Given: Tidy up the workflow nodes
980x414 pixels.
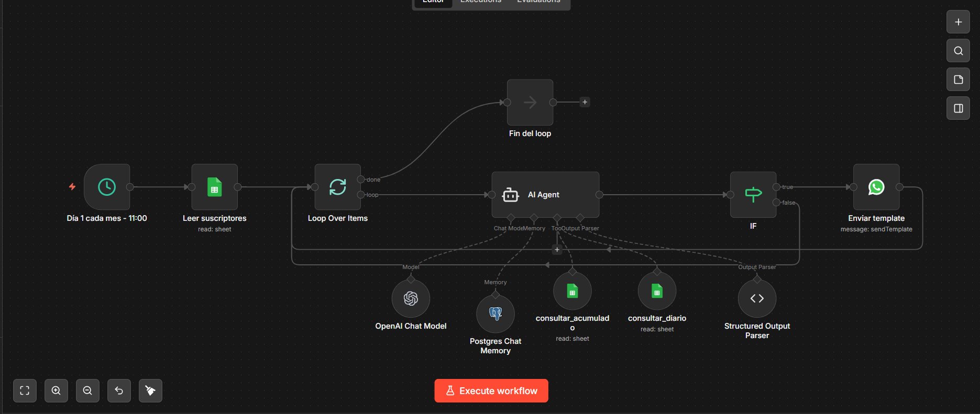Looking at the screenshot, I should click(x=150, y=390).
